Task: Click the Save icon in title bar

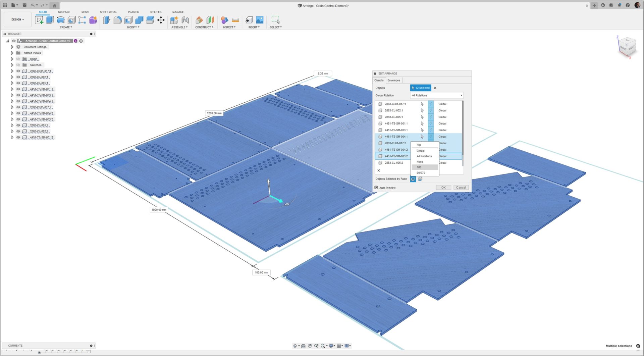Action: tap(24, 5)
